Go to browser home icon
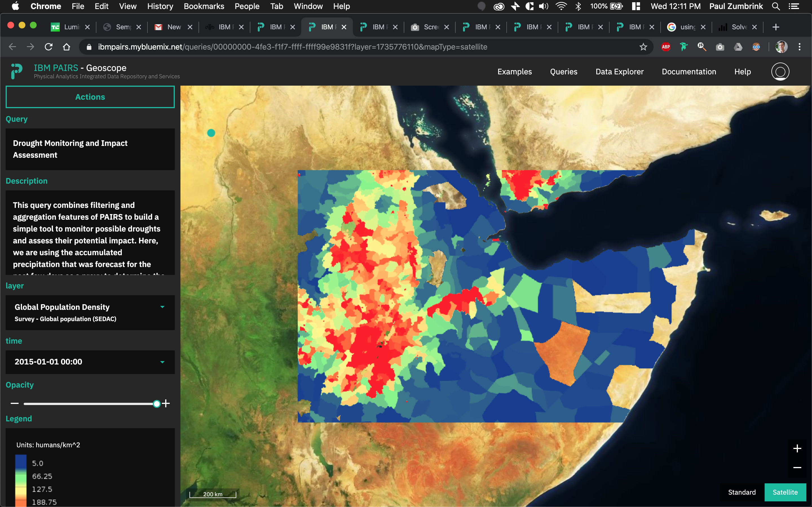The height and width of the screenshot is (507, 812). (x=67, y=47)
